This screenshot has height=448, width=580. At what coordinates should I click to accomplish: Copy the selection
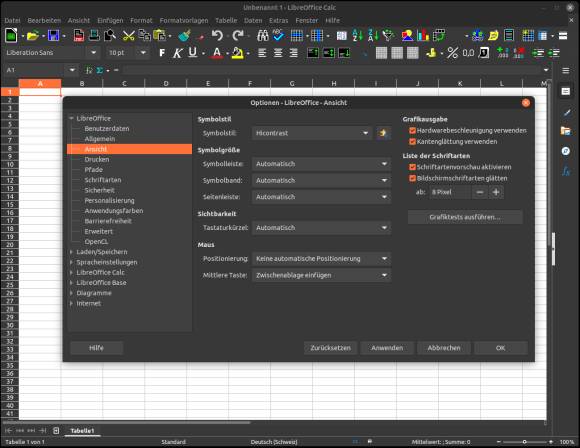click(144, 36)
